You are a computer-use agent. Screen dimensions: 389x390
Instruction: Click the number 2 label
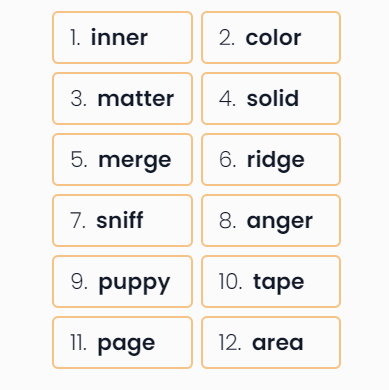tap(227, 38)
